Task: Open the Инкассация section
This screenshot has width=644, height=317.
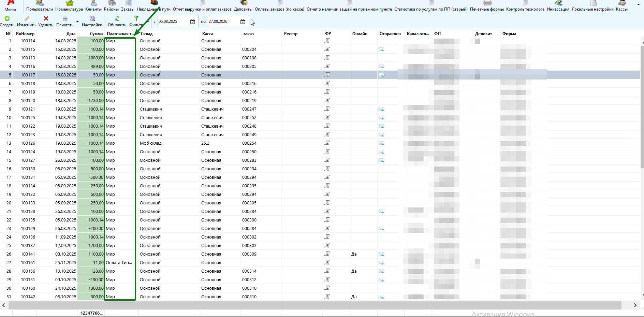Action: (x=558, y=6)
